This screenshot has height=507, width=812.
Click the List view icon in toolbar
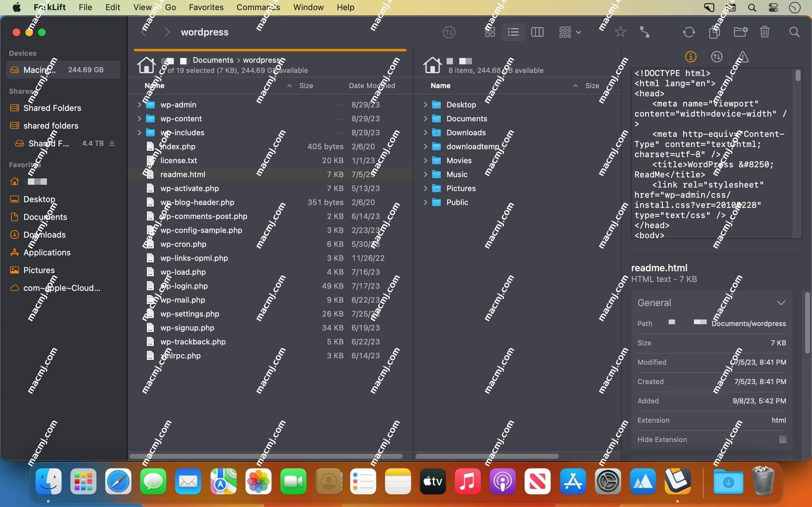[x=513, y=32]
